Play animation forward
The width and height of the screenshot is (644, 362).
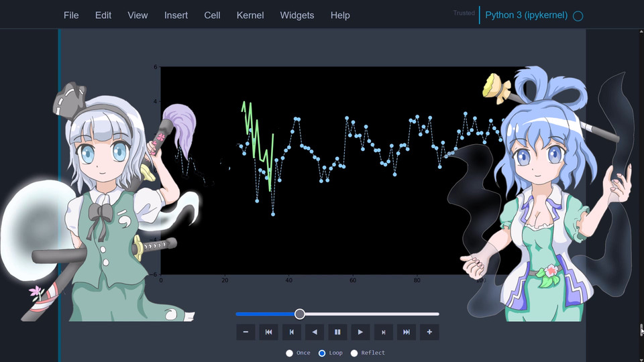(360, 332)
